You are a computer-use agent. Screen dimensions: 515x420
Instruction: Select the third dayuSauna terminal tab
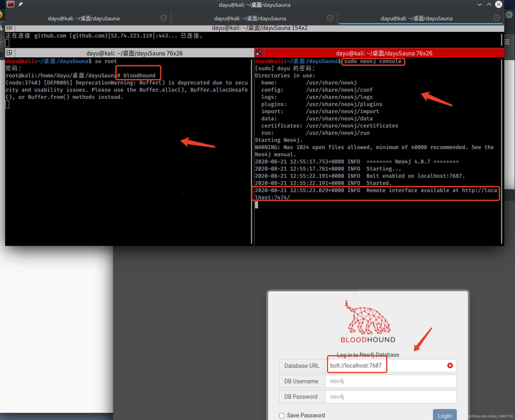(x=416, y=18)
